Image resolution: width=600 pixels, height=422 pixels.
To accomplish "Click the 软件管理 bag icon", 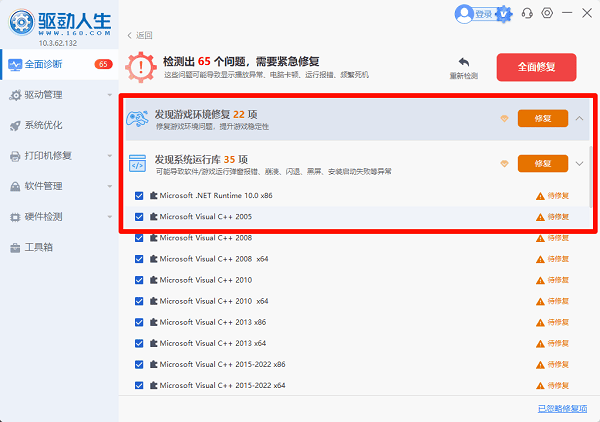I will pos(15,187).
